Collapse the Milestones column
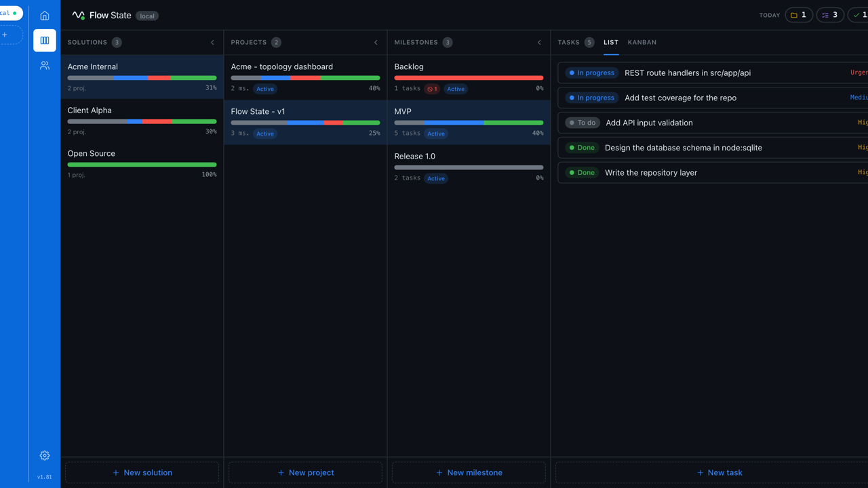Screen dimensions: 868x488 click(x=539, y=43)
